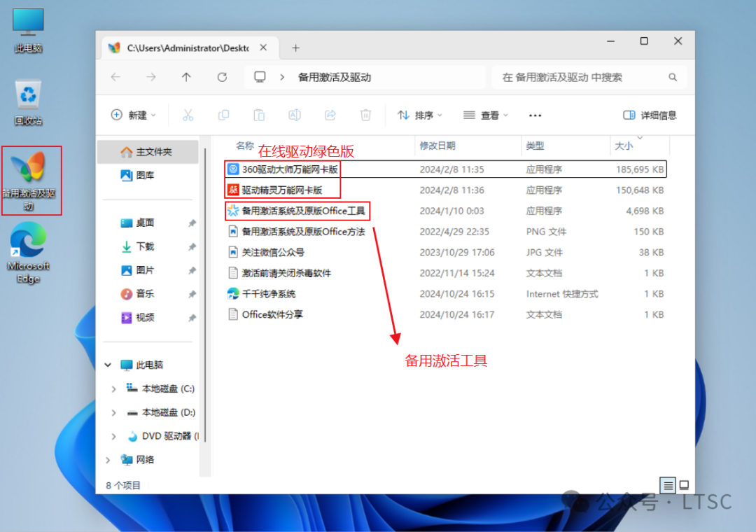Select file 备用激活系统及原版Office方法

point(445,232)
